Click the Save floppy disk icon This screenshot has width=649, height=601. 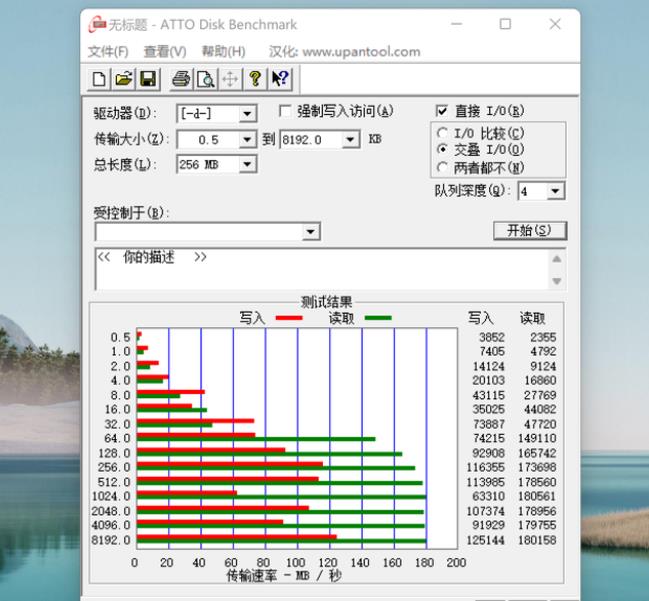coord(147,79)
